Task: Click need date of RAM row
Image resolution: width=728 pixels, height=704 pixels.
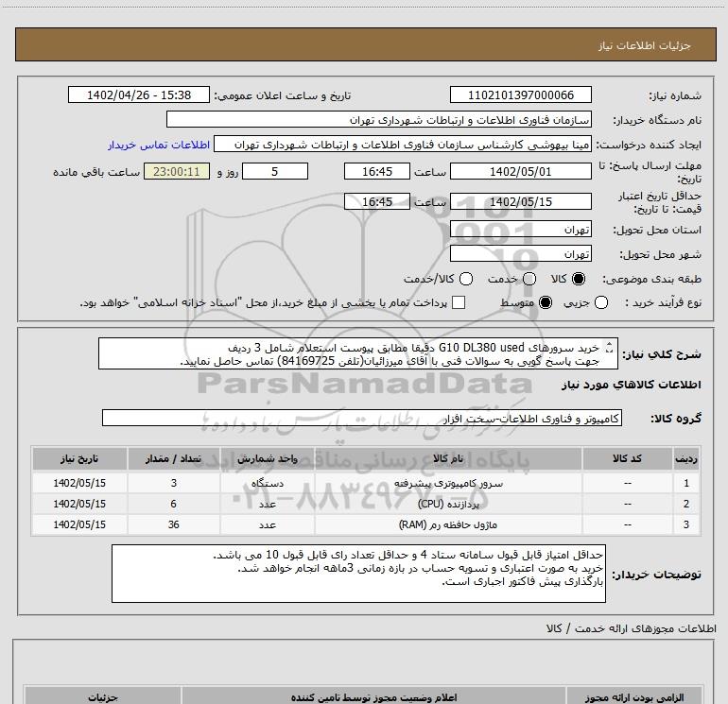Action: [x=79, y=524]
